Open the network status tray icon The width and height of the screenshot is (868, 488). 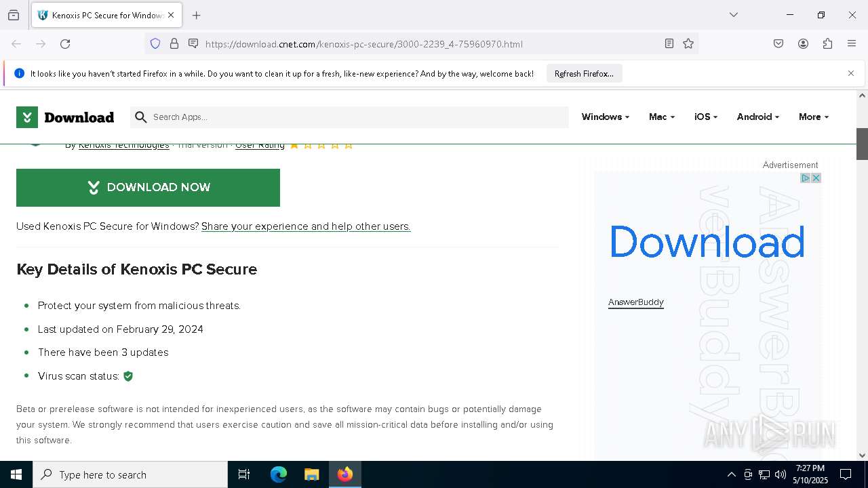764,474
